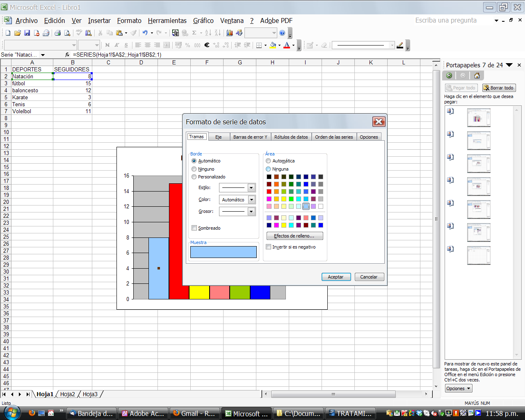Select the Hoja2 sheet tab
Screen dimensions: 525x420
click(68, 394)
